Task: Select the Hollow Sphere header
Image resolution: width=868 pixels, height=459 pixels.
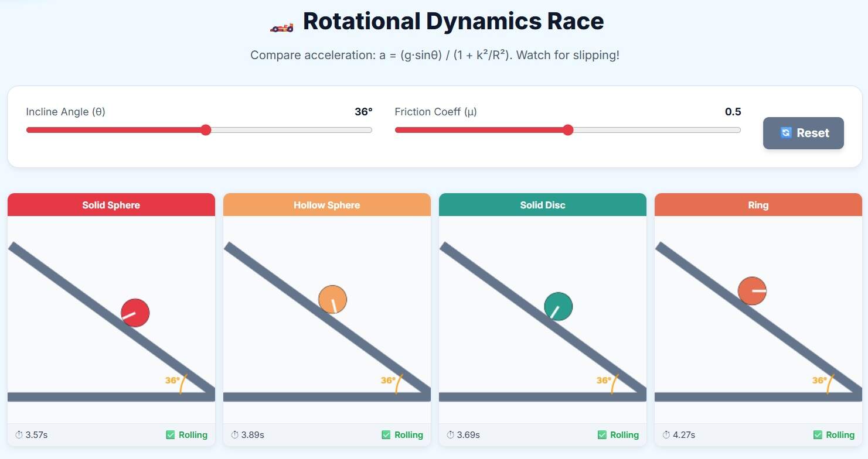Action: [x=327, y=205]
